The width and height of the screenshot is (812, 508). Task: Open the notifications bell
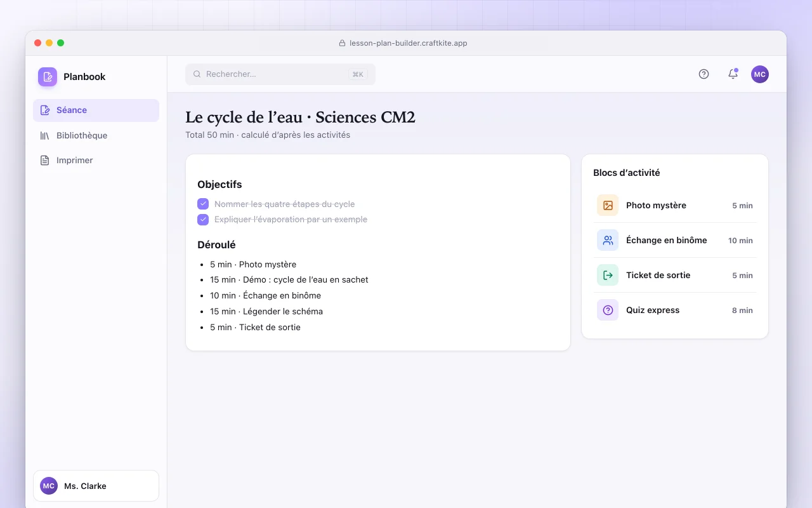click(733, 74)
